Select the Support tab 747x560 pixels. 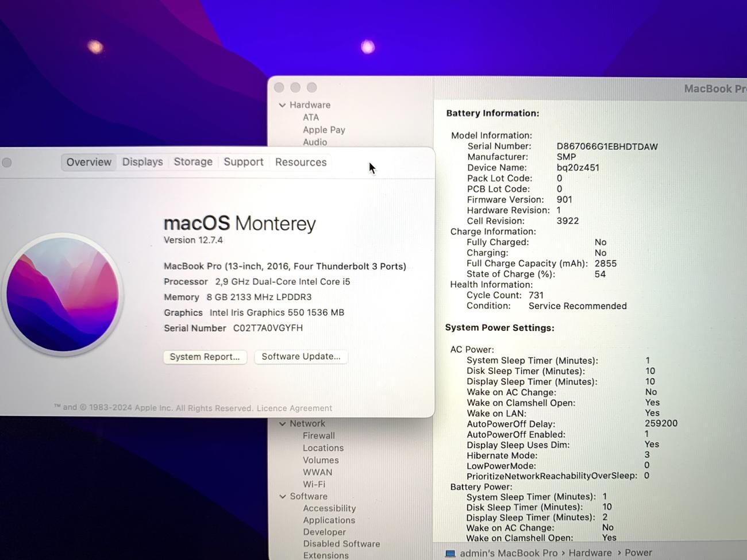click(x=244, y=162)
